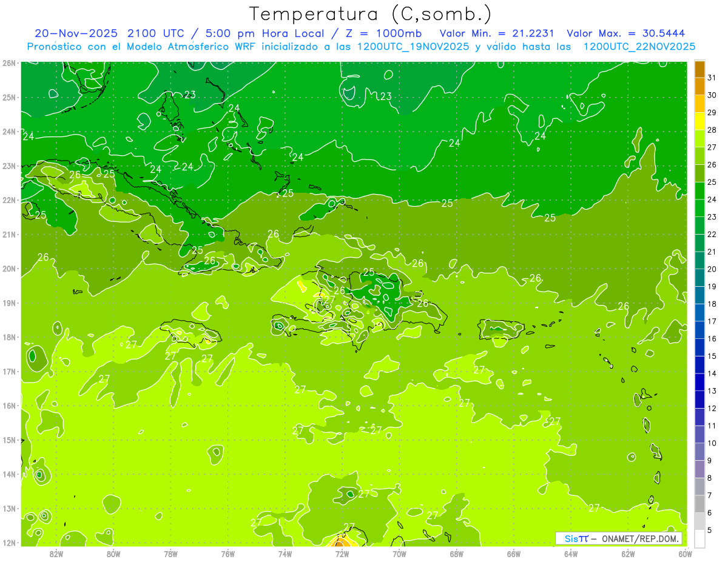Pick the lime legend swatch between 27 and 28

pyautogui.click(x=700, y=138)
